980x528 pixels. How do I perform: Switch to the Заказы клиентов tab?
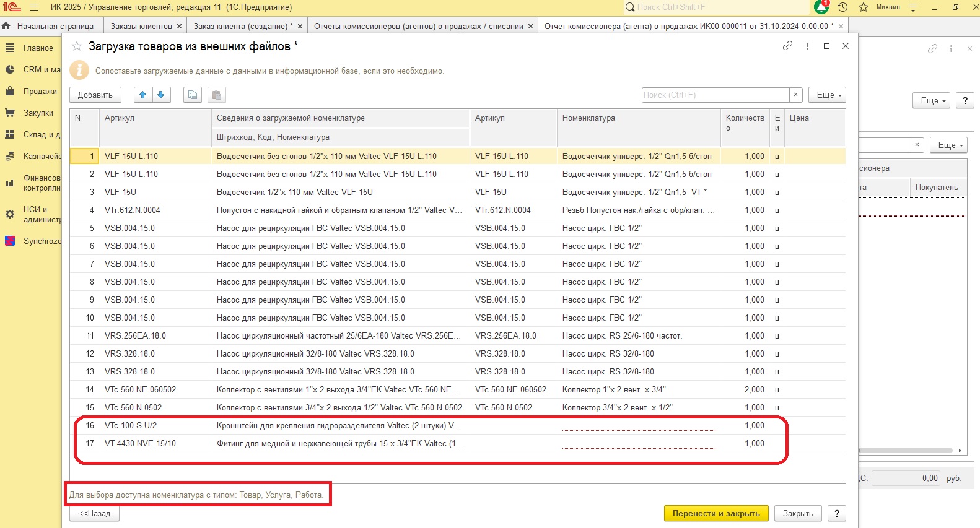tap(141, 26)
